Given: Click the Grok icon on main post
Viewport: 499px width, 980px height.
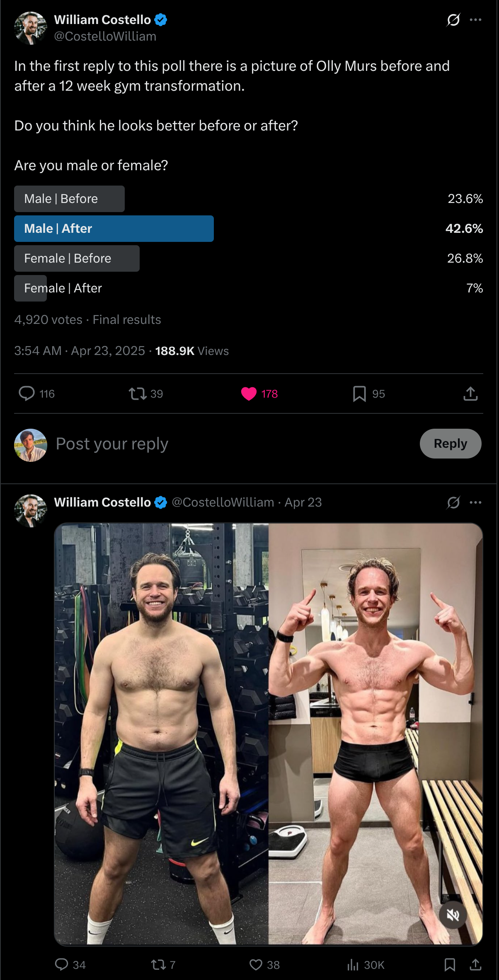Looking at the screenshot, I should point(453,20).
